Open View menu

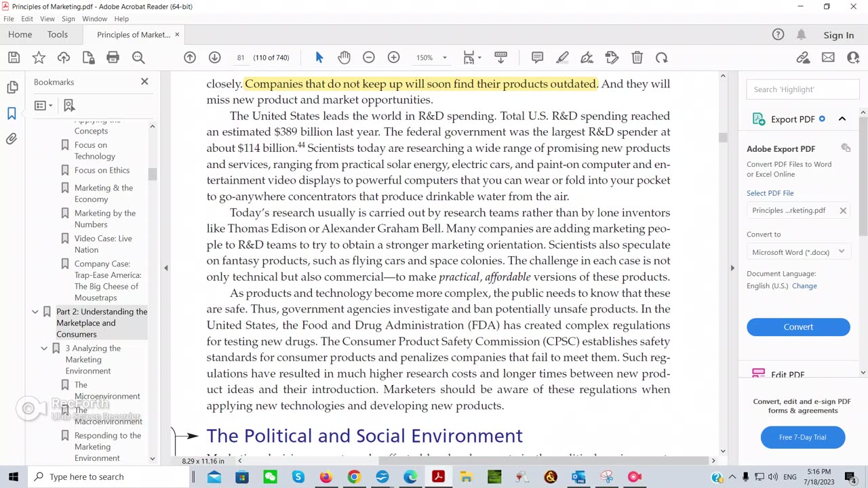[x=47, y=19]
